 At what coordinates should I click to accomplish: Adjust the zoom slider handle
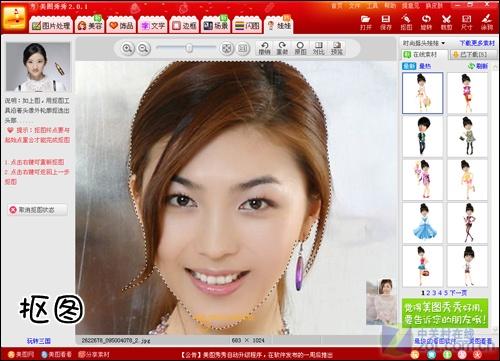[x=189, y=48]
